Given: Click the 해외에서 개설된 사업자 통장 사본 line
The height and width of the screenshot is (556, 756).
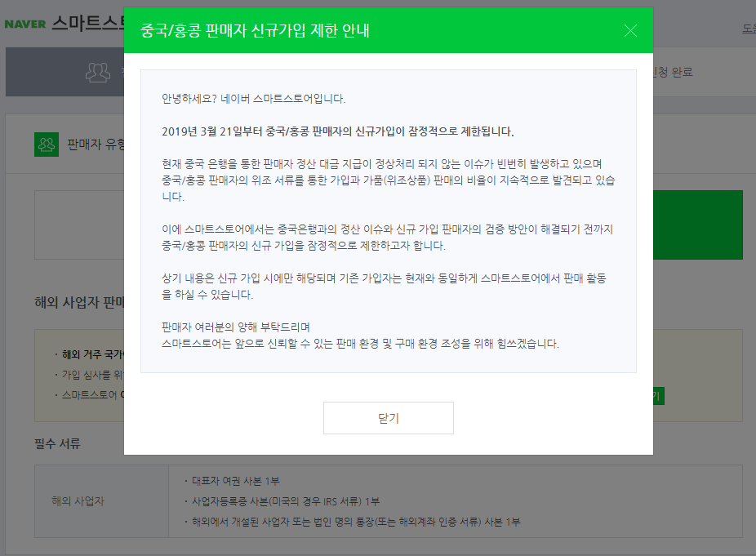Looking at the screenshot, I should click(356, 522).
